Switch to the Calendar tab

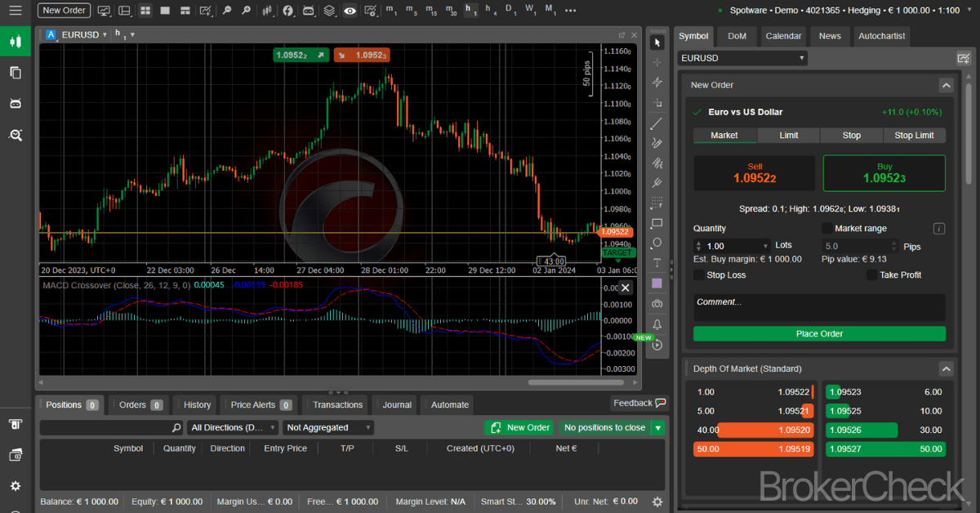783,36
